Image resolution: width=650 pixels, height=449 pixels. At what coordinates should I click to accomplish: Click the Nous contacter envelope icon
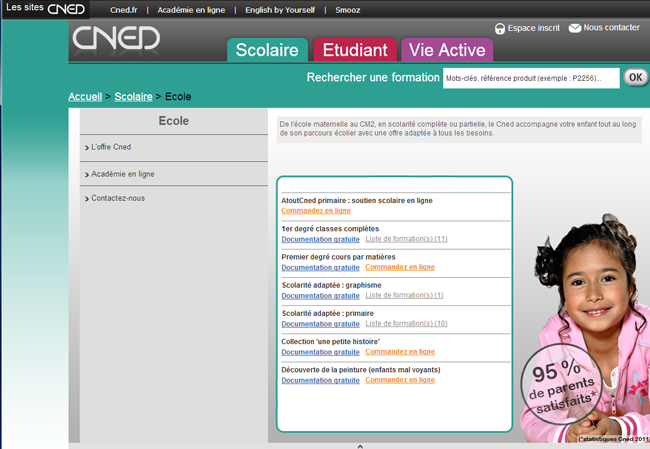575,28
